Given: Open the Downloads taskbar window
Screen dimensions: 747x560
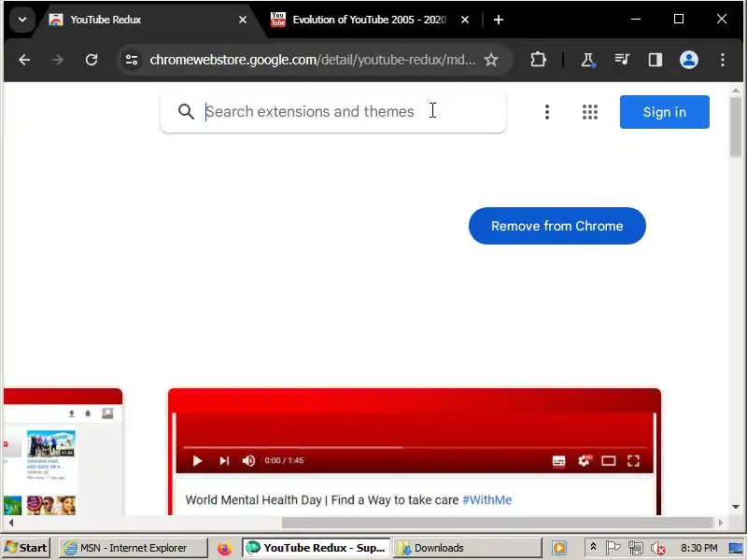Looking at the screenshot, I should tap(468, 548).
